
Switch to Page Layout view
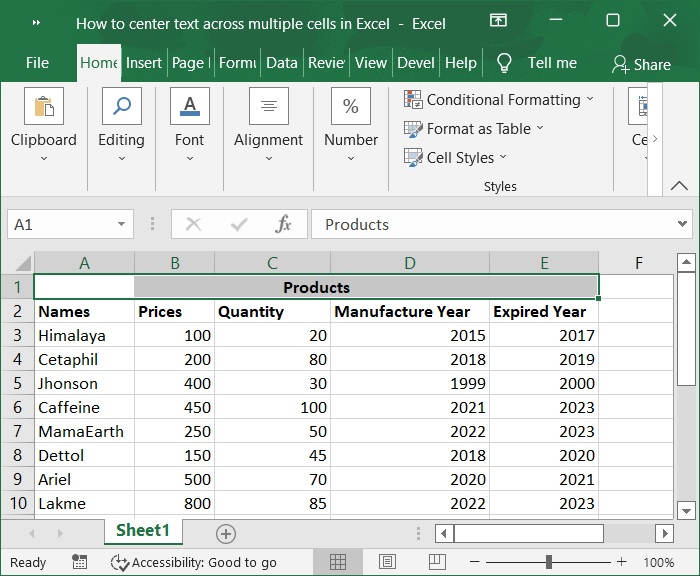click(x=387, y=562)
